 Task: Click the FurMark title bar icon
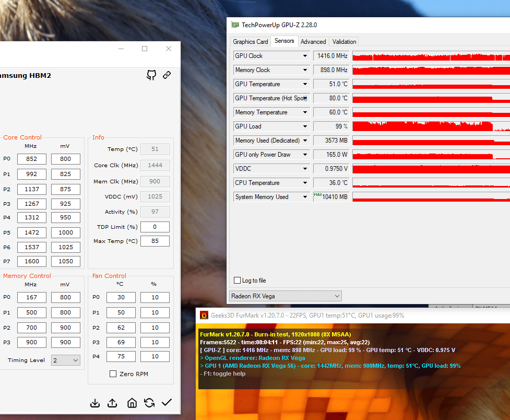[204, 315]
